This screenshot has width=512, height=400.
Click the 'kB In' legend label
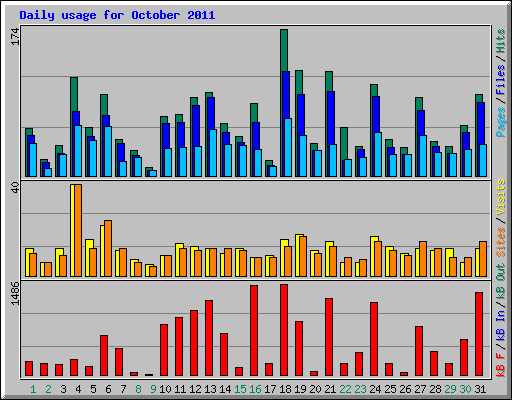(x=500, y=325)
